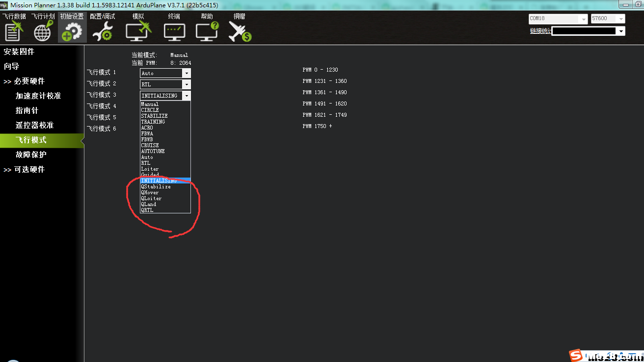Click the PWM 1231 - 1360 text
This screenshot has height=362, width=644.
click(324, 81)
